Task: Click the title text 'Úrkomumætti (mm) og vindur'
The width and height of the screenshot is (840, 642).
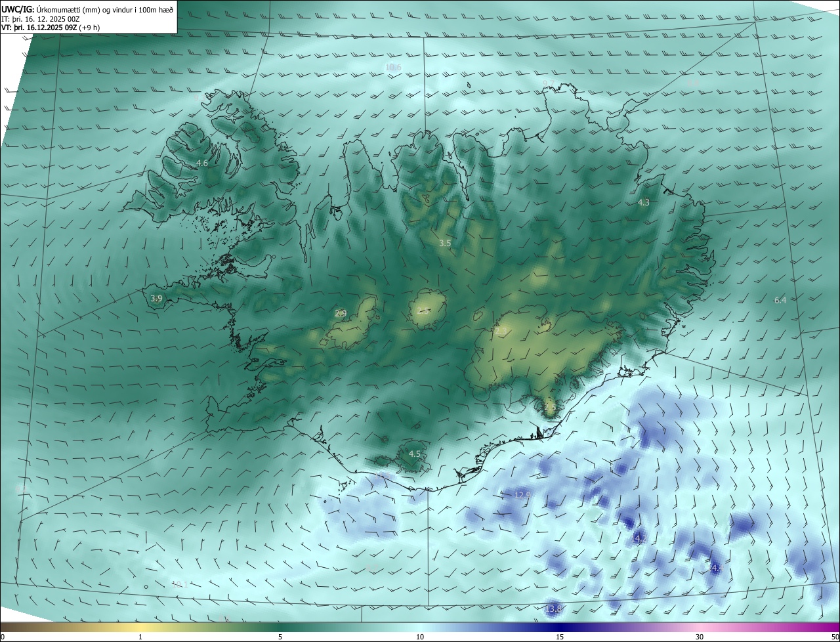Action: point(85,9)
